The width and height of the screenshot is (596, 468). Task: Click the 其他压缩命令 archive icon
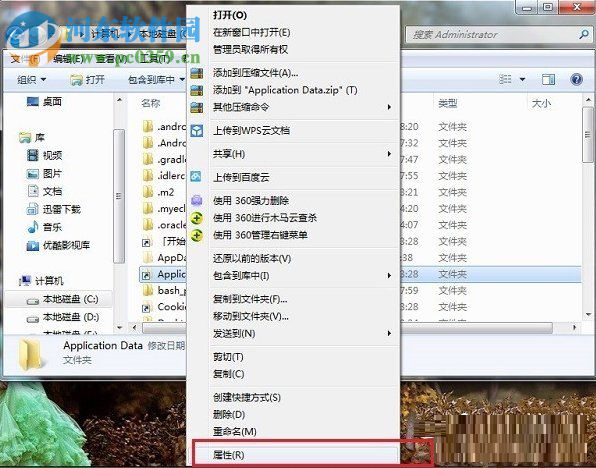(x=197, y=107)
